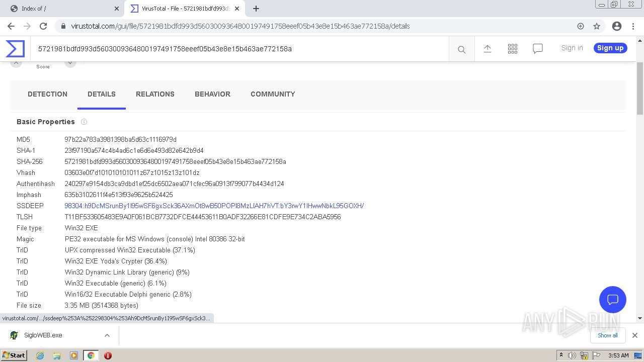The height and width of the screenshot is (362, 644).
Task: Click the Sign in link
Action: [x=572, y=48]
